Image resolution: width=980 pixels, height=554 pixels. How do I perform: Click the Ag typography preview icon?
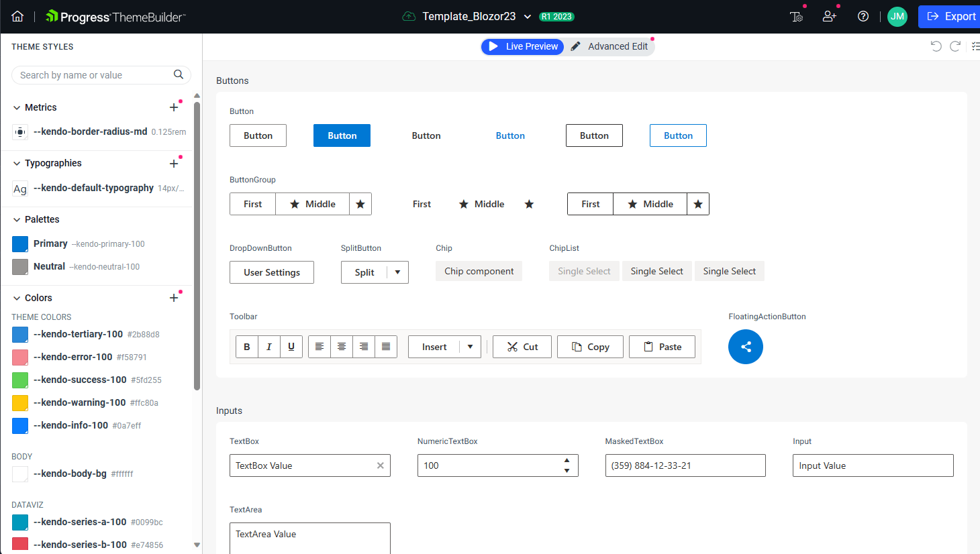tap(20, 188)
